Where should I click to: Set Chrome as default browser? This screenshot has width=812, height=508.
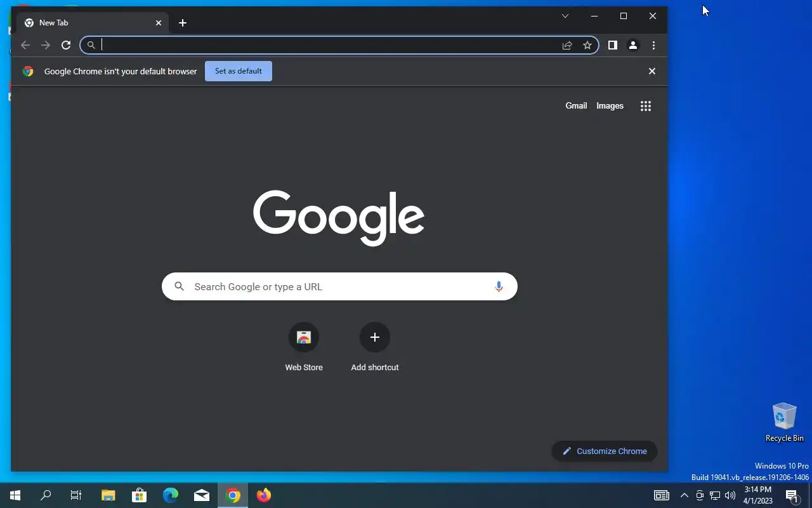coord(239,71)
